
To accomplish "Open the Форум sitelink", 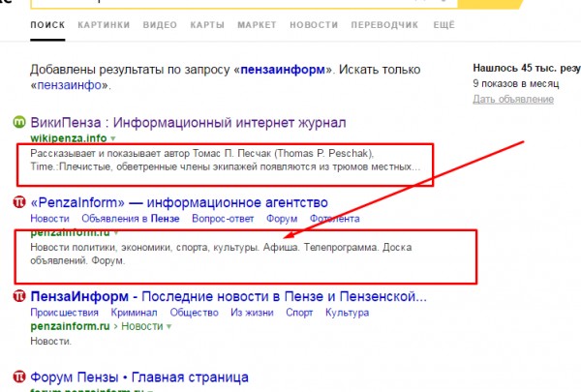I will coord(282,219).
